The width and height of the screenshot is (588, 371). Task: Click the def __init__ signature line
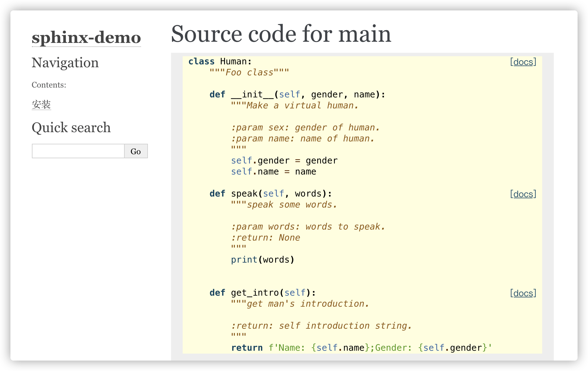(x=297, y=94)
